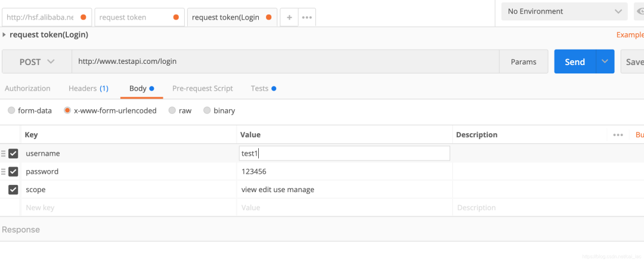Expand the request token(Login) description triangle

(5, 35)
